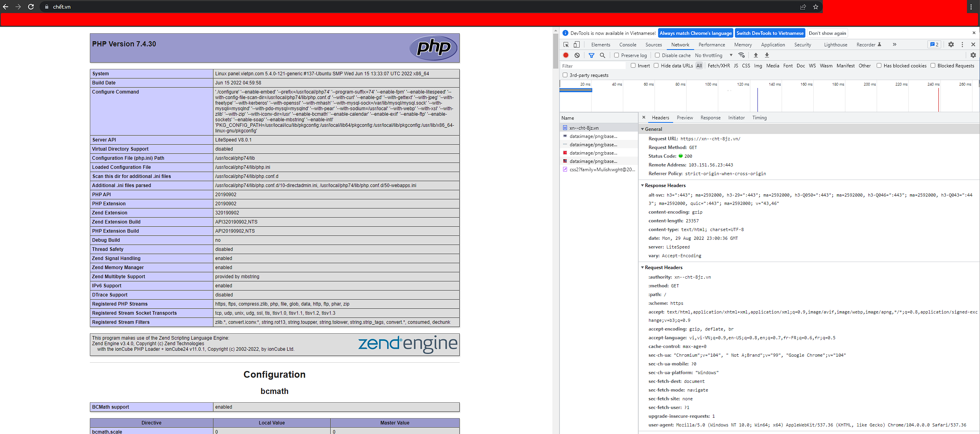Screen dimensions: 980x434
Task: Check the Disable cache option
Action: 657,55
